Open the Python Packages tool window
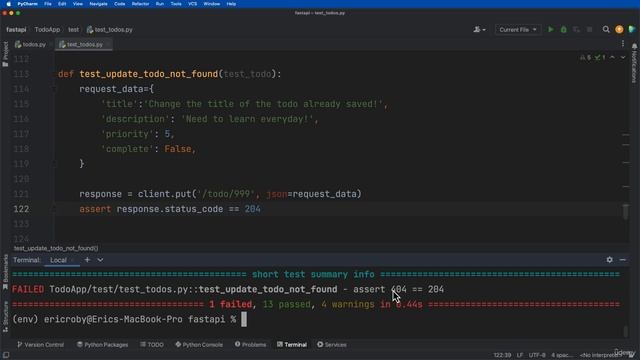Screen dimensions: 640x360 (x=102, y=344)
